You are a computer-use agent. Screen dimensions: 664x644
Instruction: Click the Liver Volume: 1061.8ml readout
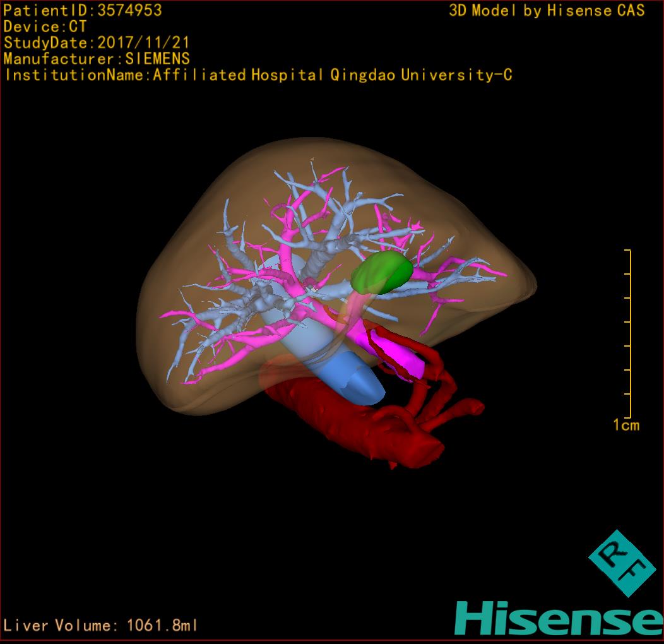pos(101,626)
